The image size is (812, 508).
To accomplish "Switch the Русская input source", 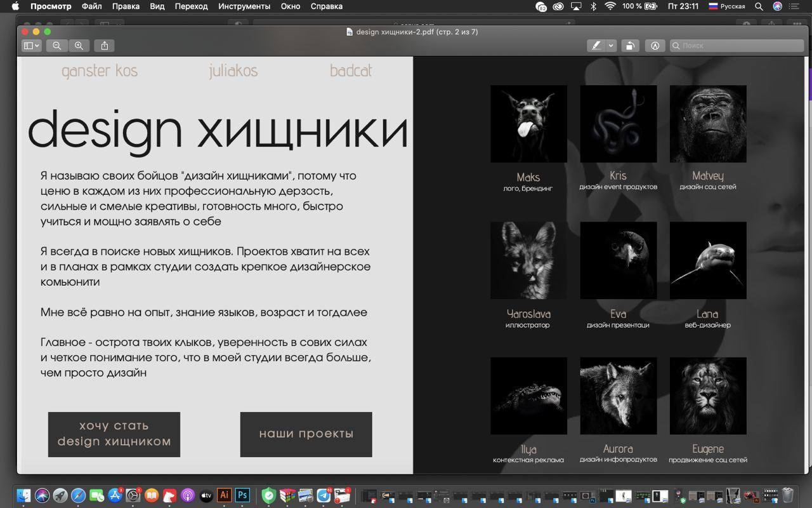I will (727, 6).
